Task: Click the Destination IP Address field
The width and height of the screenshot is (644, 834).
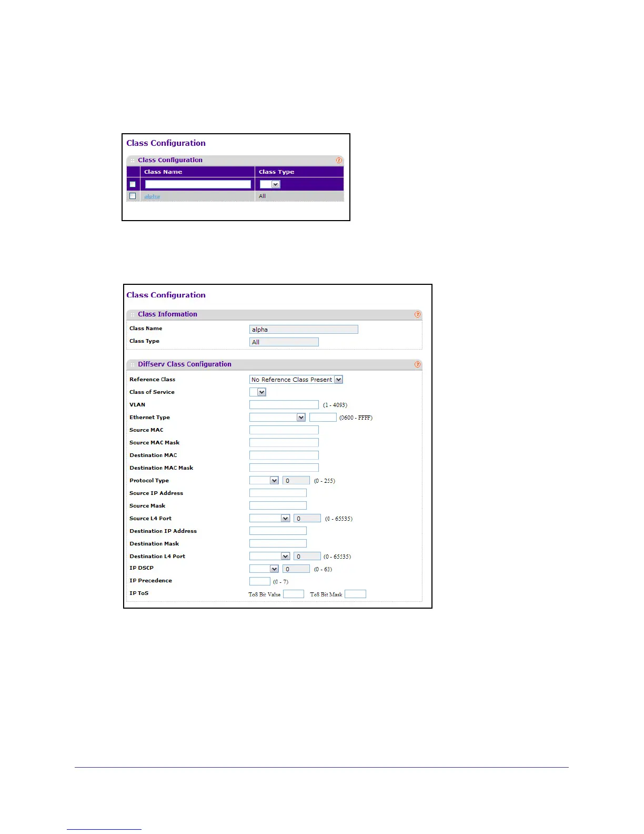Action: [278, 531]
